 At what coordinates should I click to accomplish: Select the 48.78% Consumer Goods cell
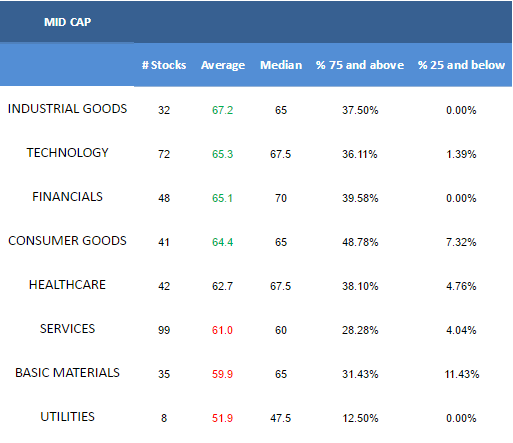coord(360,242)
